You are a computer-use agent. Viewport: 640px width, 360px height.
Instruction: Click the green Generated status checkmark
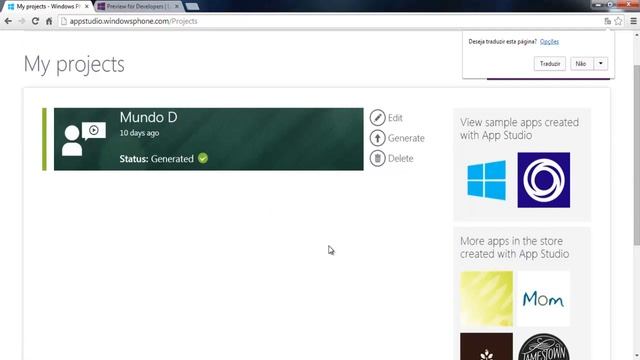point(203,158)
